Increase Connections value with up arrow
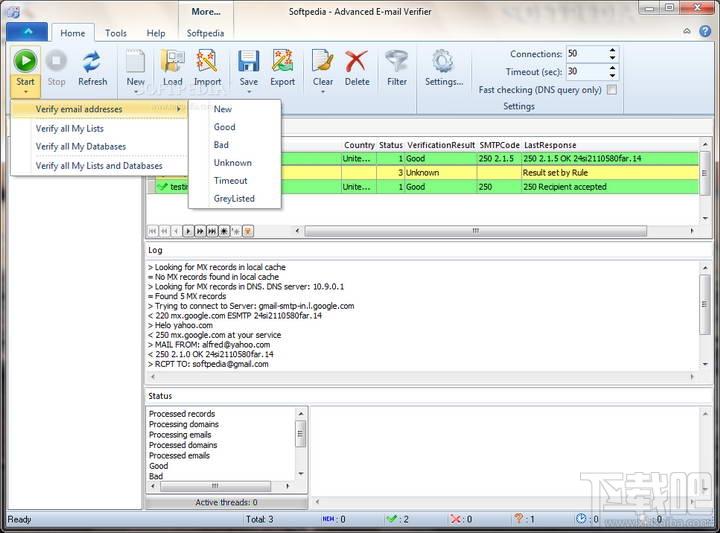Screen dimensions: 720x533 (x=613, y=50)
